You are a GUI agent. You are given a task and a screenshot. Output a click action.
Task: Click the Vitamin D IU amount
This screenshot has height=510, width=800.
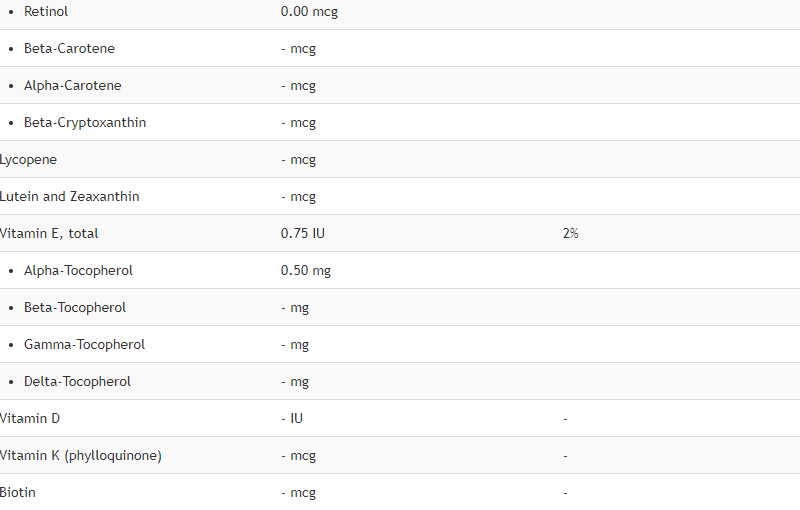(292, 419)
